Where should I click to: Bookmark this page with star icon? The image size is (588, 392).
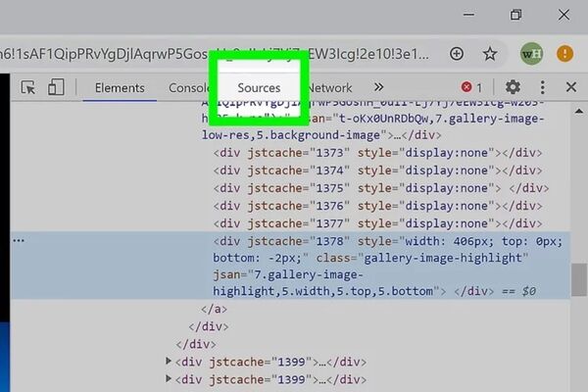click(490, 53)
